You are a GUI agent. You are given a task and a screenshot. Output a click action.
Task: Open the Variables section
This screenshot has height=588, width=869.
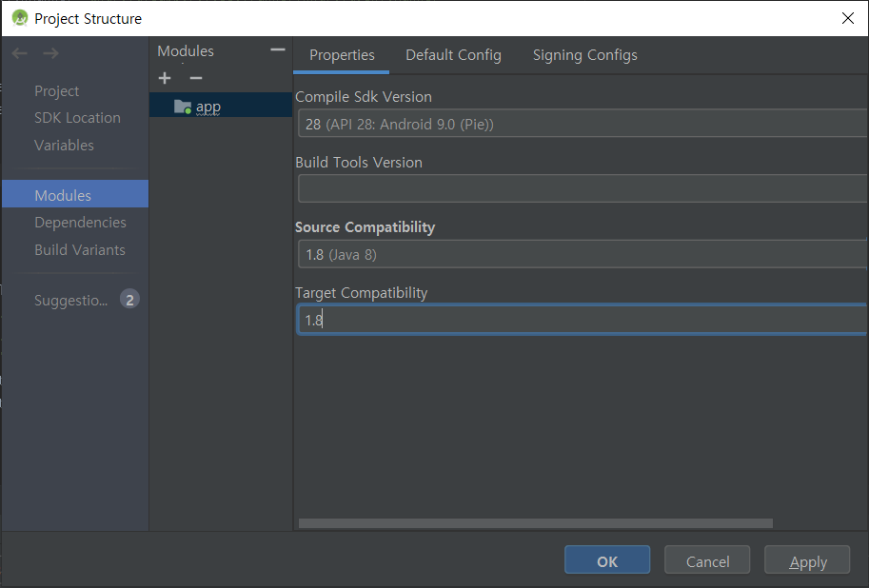64,146
